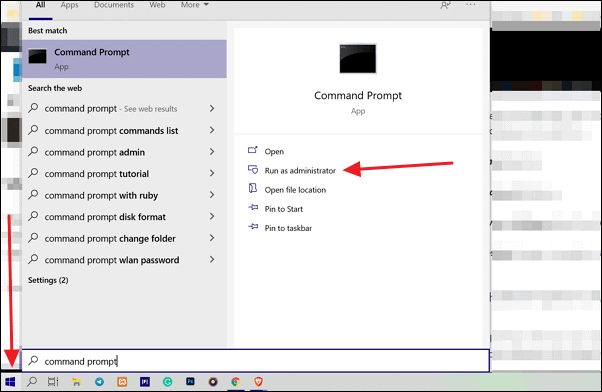Launch the Brave browser taskbar icon
Image resolution: width=602 pixels, height=392 pixels.
pyautogui.click(x=258, y=382)
